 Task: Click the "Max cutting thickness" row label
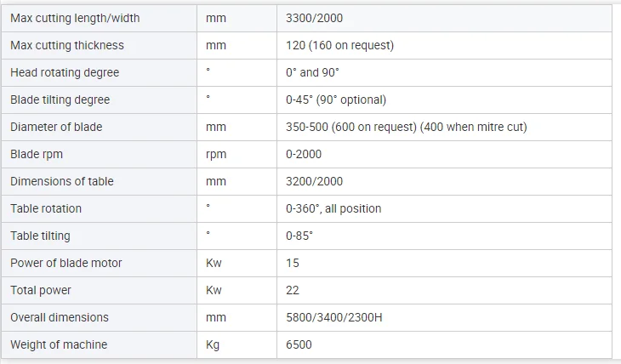click(67, 45)
